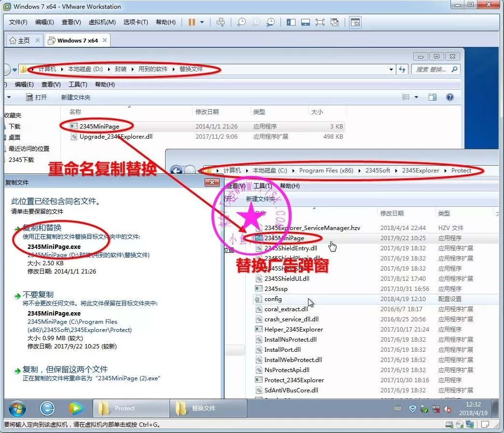Image resolution: width=504 pixels, height=433 pixels.
Task: Select 复制，但保留这两个文件 option
Action: [65, 369]
